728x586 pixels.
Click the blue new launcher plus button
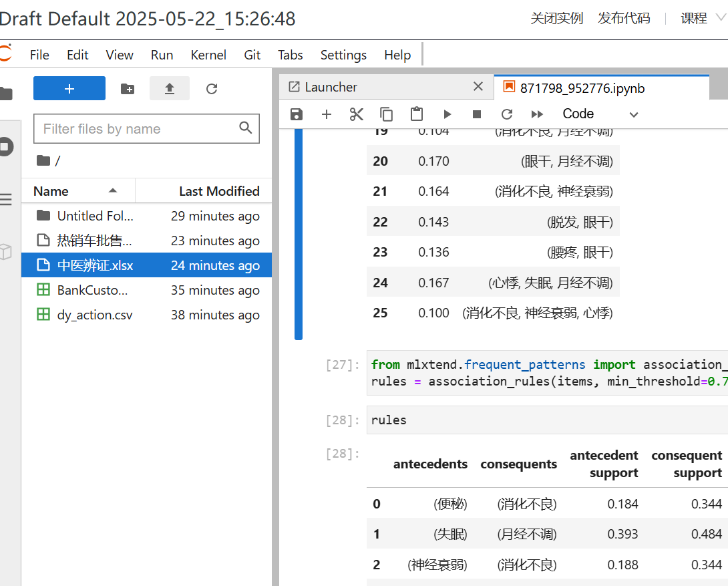point(69,89)
